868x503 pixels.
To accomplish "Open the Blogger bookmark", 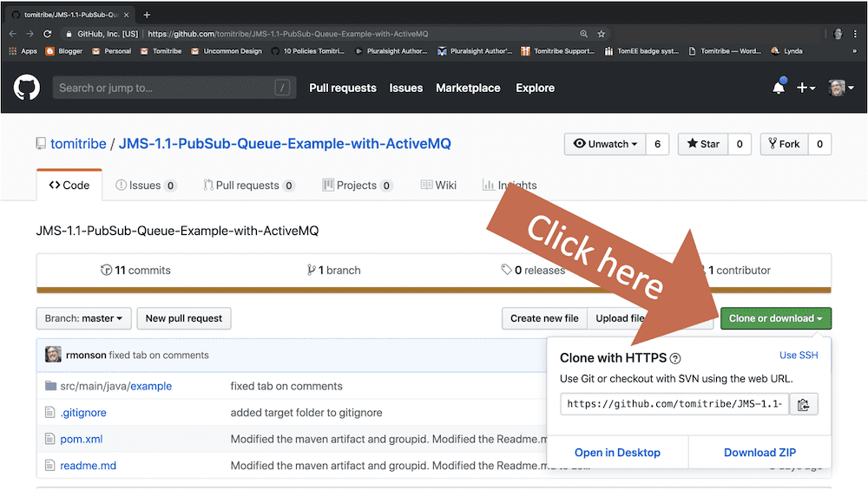I will coord(63,51).
